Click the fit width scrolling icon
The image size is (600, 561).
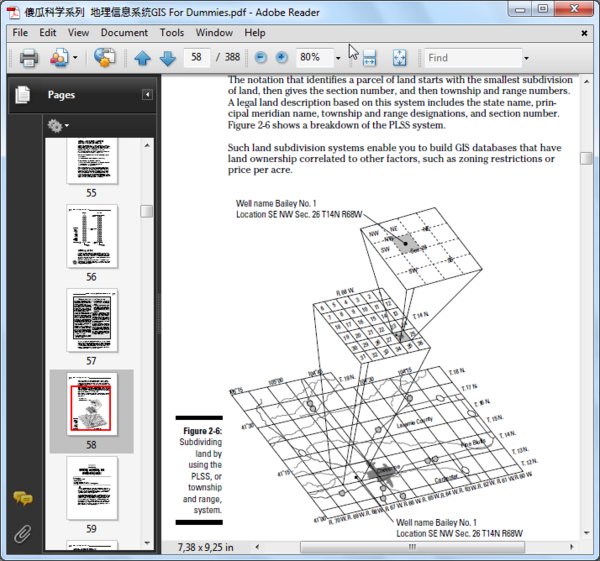tap(367, 58)
